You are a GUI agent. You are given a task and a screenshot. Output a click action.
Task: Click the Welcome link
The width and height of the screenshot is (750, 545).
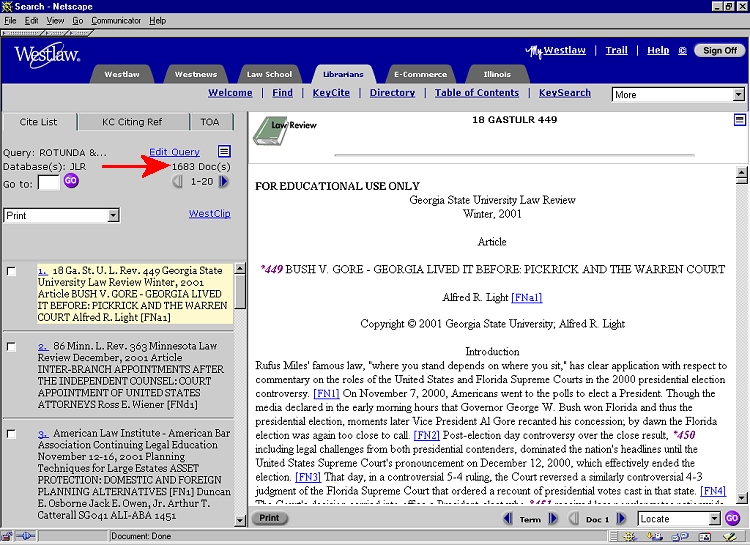[x=230, y=93]
